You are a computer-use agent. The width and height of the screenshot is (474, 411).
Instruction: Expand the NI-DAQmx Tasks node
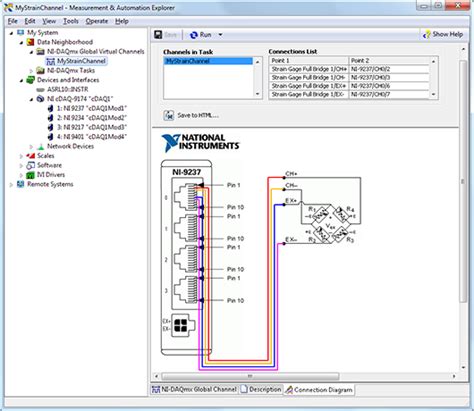(32, 71)
